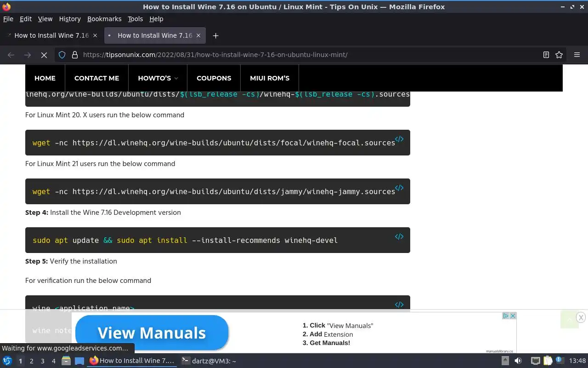Switch to workspace 2
Screen dimensions: 588x368
coord(31,361)
